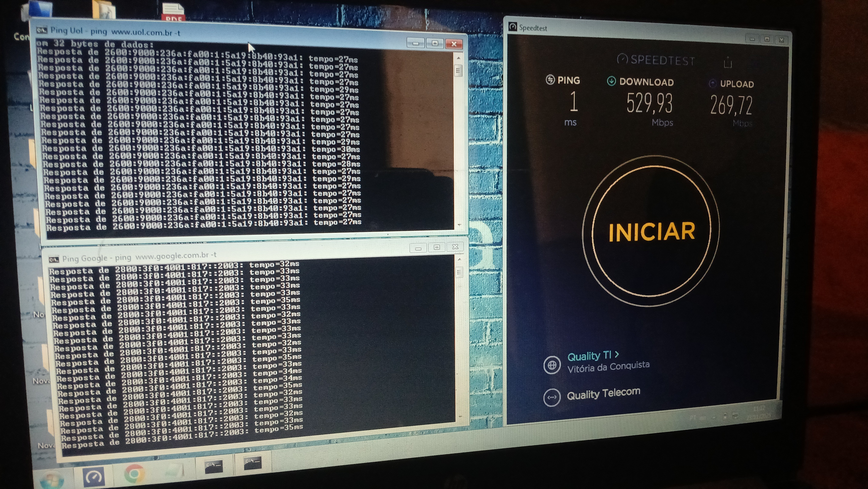Click the Speedtest gauge icon in taskbar
This screenshot has height=489, width=868.
coord(94,476)
